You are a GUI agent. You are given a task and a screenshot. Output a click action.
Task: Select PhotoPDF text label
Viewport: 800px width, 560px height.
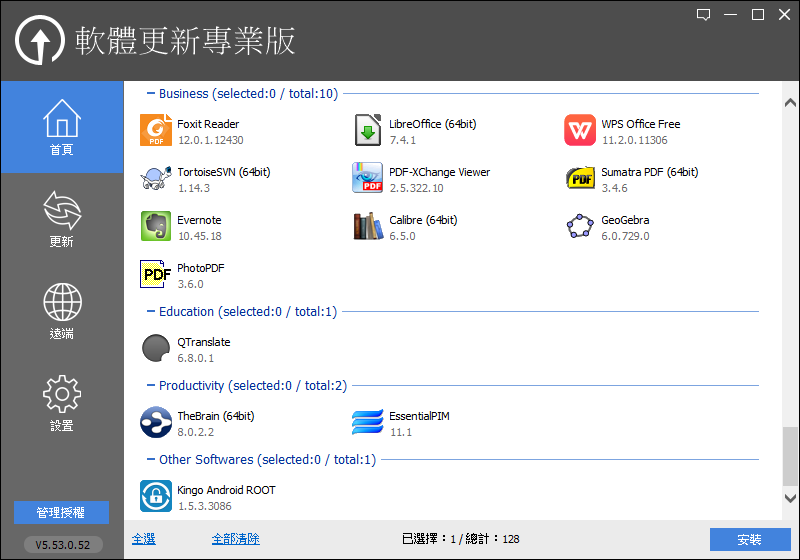click(201, 268)
